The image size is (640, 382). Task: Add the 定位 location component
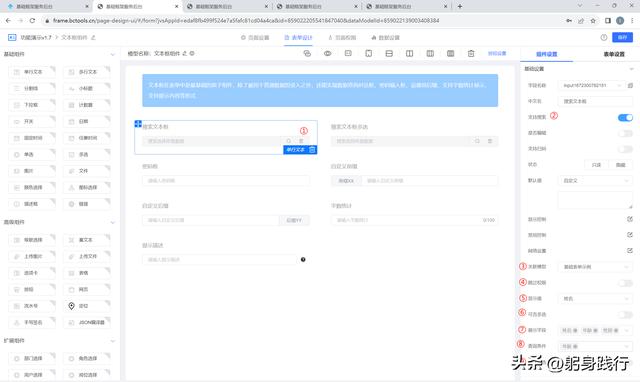87,306
